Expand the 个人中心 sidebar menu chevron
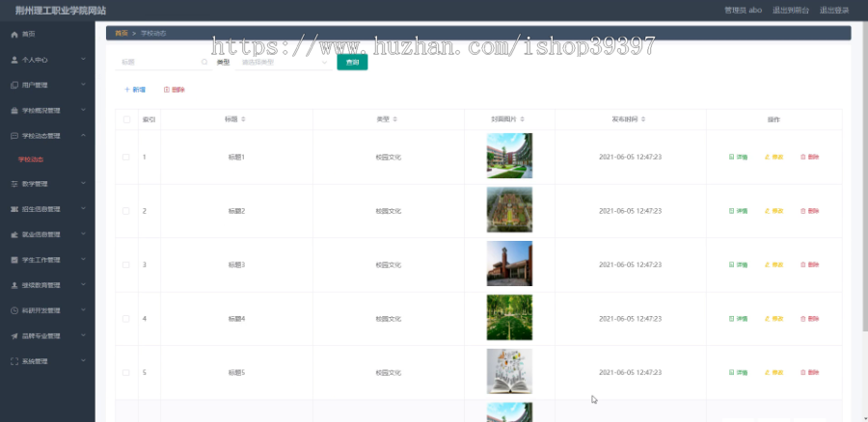Viewport: 868px width, 422px height. pyautogui.click(x=83, y=59)
